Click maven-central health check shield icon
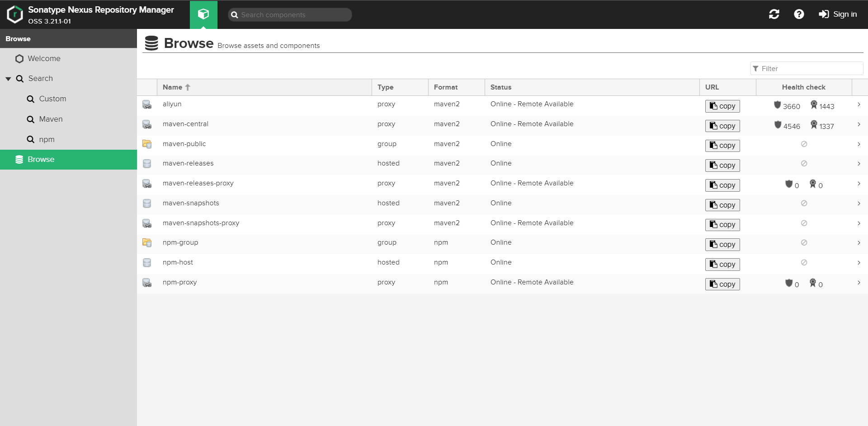This screenshot has height=426, width=868. point(778,125)
